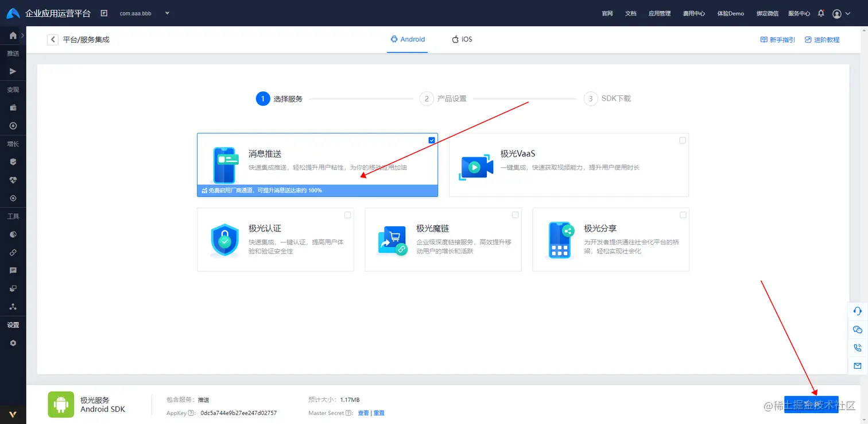Open the shield icon under 增长
The width and height of the screenshot is (868, 424).
pyautogui.click(x=13, y=162)
